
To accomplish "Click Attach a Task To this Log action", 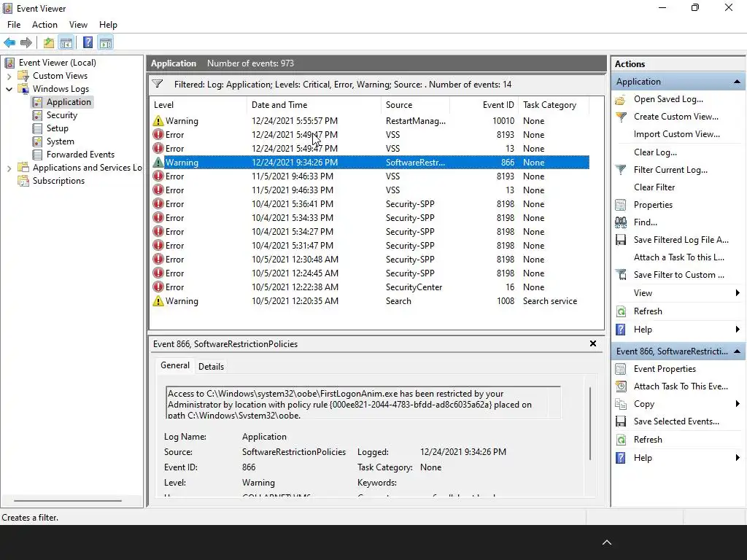I will coord(679,257).
